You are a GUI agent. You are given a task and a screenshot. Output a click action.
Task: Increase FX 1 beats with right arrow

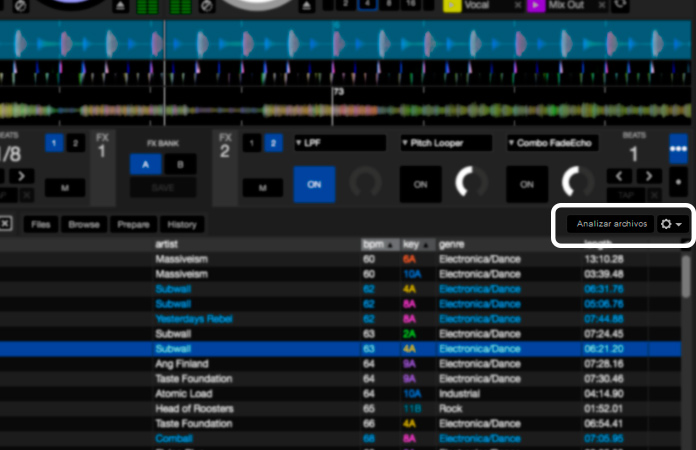click(21, 176)
